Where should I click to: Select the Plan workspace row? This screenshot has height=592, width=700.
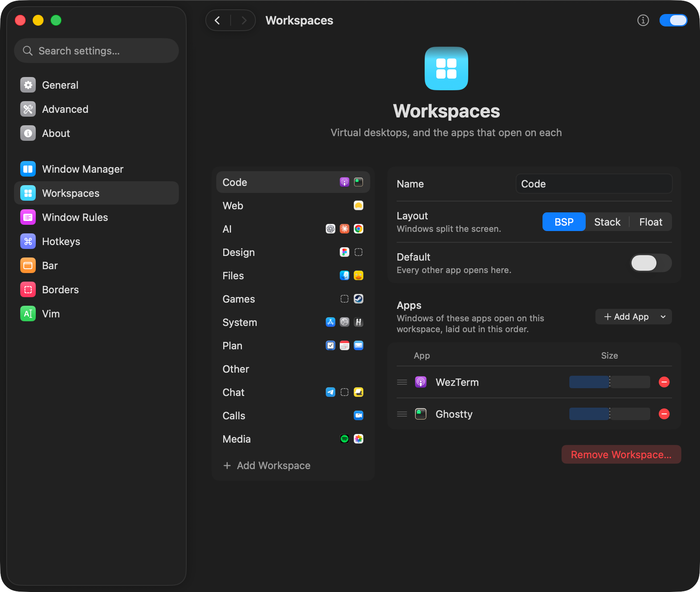(x=293, y=346)
